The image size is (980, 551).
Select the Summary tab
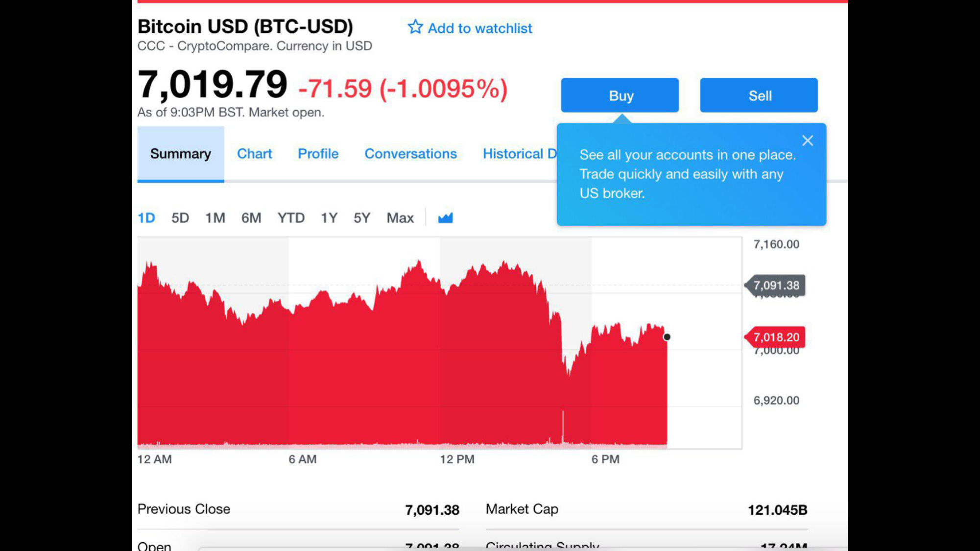coord(180,154)
